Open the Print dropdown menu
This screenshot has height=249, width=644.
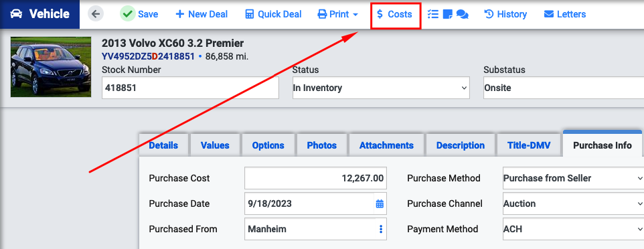pyautogui.click(x=337, y=14)
